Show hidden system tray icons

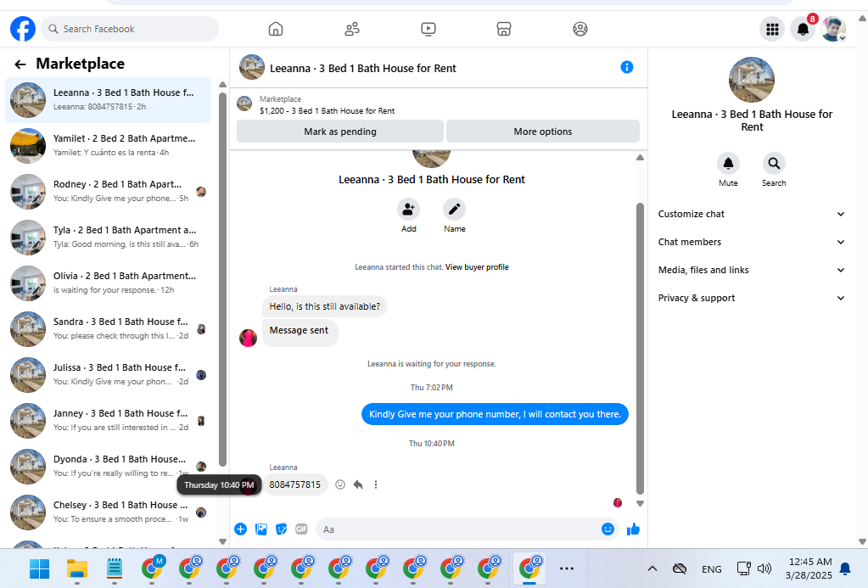(x=652, y=568)
